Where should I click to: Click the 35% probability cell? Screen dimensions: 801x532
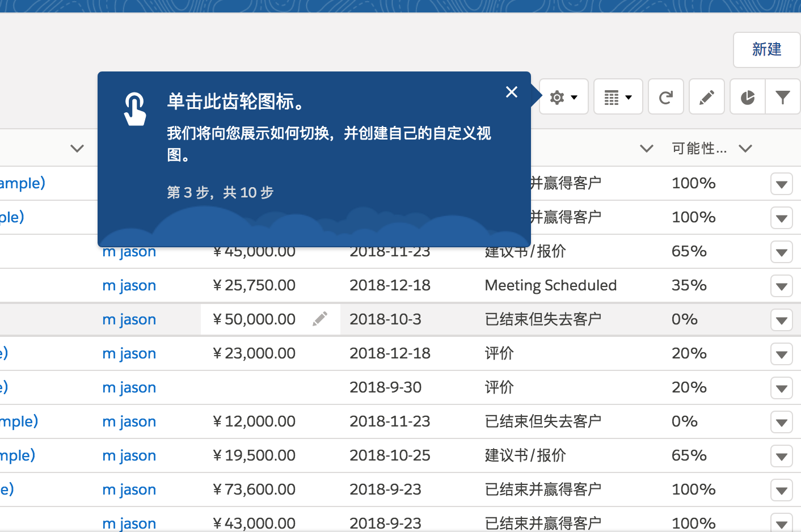(x=689, y=285)
